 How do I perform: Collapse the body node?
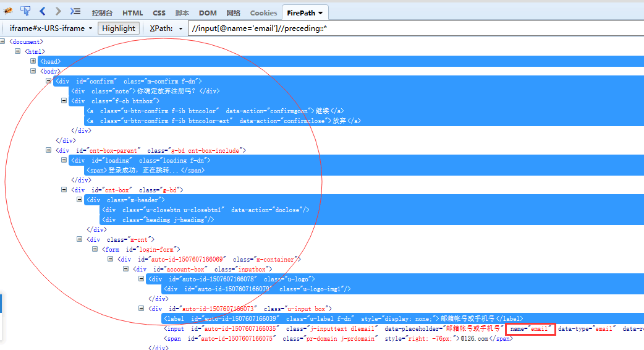pos(33,70)
